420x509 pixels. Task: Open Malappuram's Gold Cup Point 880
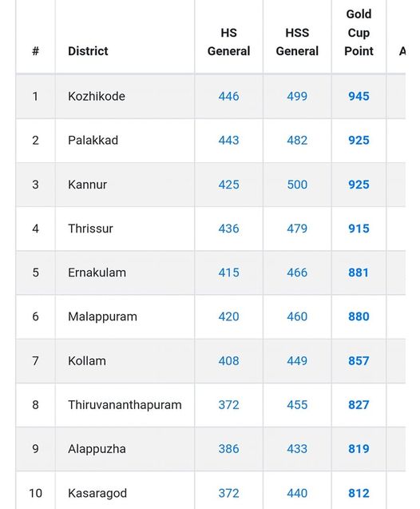coord(359,316)
